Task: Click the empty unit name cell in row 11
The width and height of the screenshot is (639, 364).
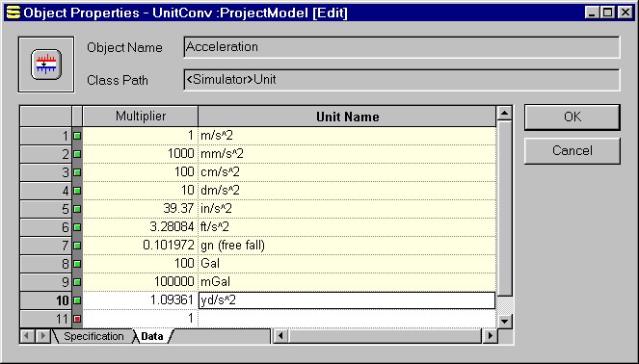Action: tap(347, 319)
